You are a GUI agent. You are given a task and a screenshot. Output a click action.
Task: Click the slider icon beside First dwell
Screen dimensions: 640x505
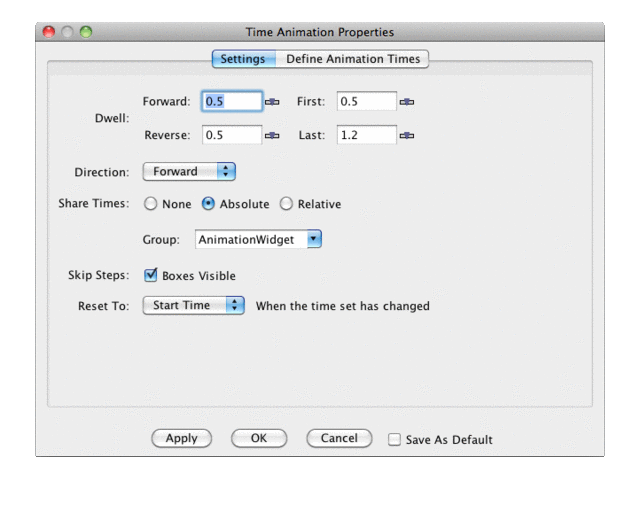pos(406,102)
